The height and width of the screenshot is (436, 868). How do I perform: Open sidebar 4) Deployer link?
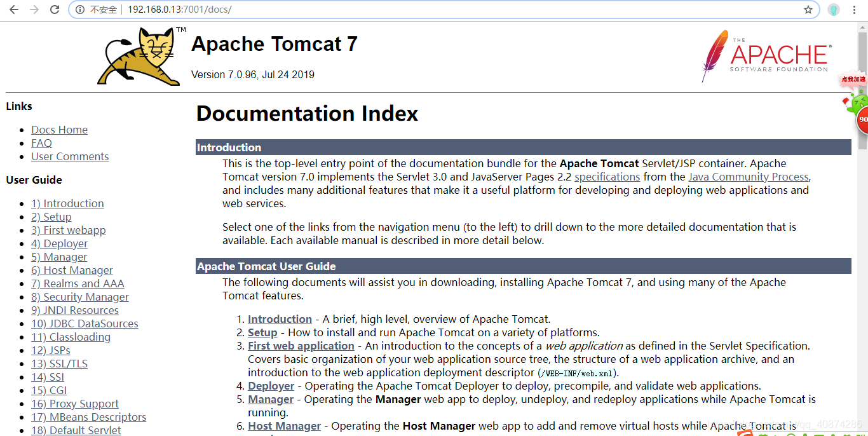click(x=59, y=243)
